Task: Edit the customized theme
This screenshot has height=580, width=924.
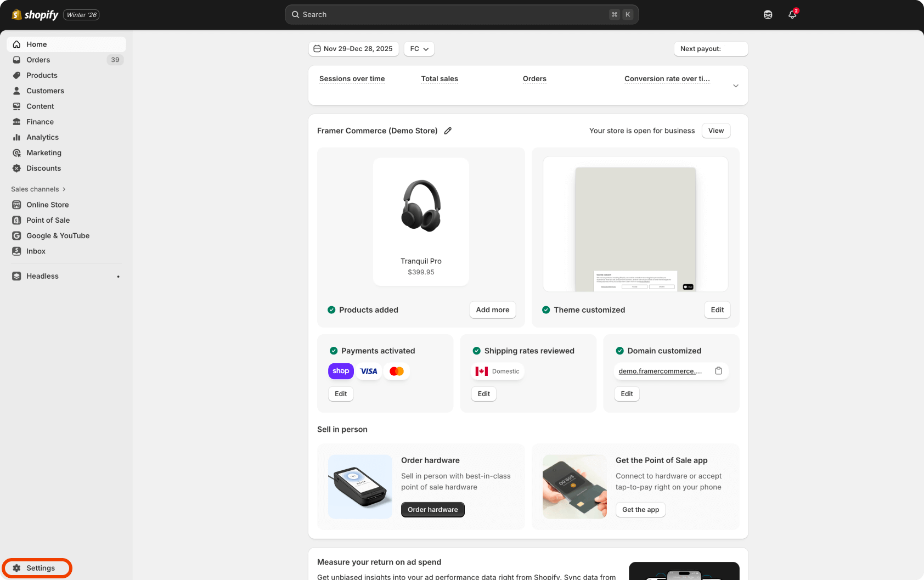Action: click(717, 310)
